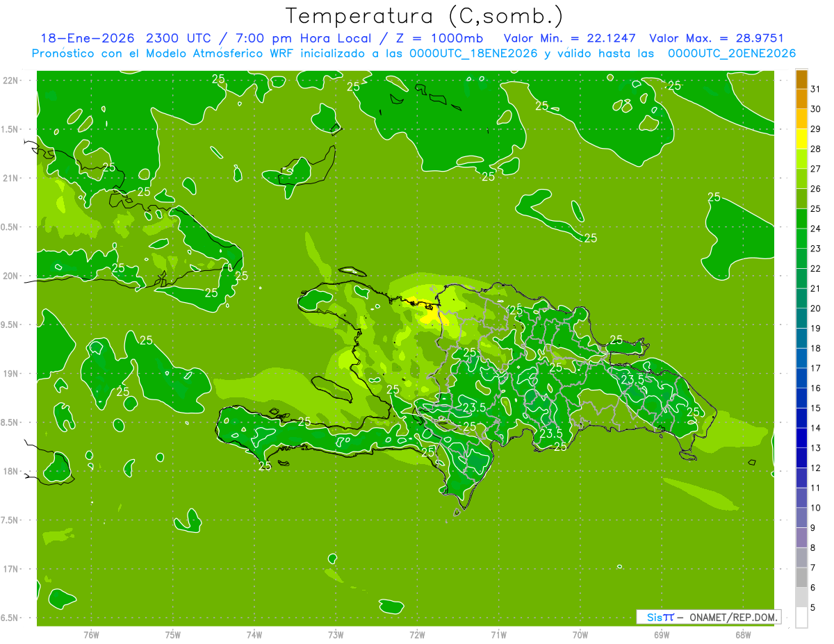834x644 pixels.
Task: Select the dark orange swatch above 31
Action: click(801, 79)
